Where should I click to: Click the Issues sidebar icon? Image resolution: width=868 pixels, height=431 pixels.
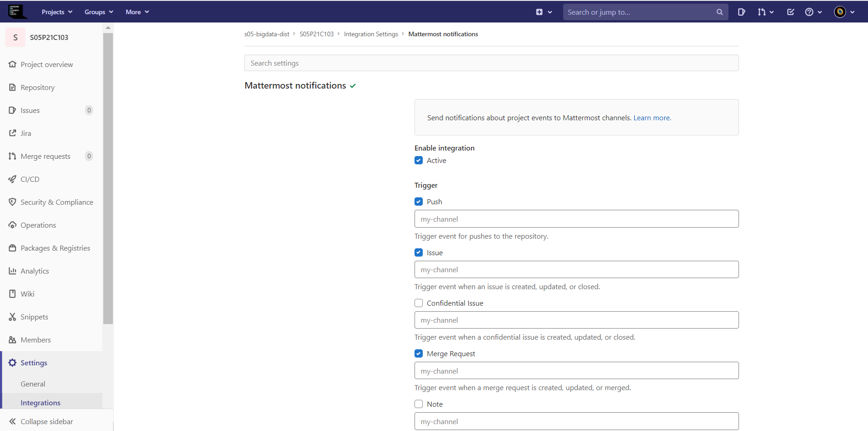click(x=12, y=110)
